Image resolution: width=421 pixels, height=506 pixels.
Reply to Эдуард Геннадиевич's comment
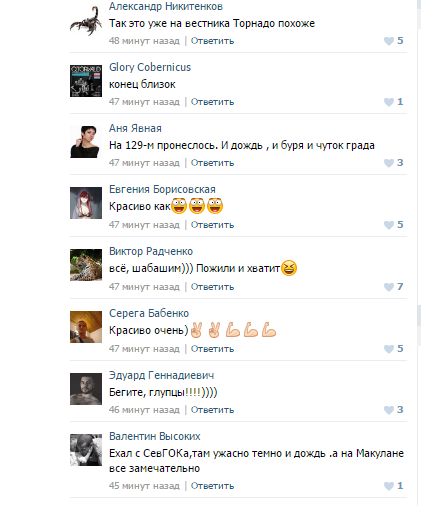pos(212,410)
